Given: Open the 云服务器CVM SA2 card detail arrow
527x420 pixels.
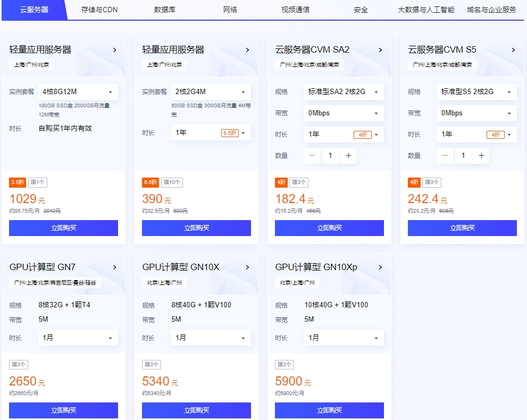Looking at the screenshot, I should [381, 50].
